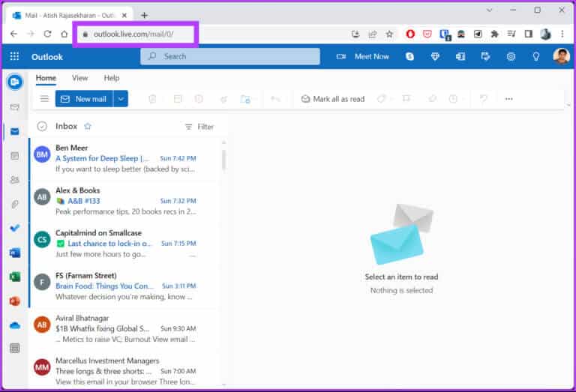Open Calendar from the left sidebar

15,156
